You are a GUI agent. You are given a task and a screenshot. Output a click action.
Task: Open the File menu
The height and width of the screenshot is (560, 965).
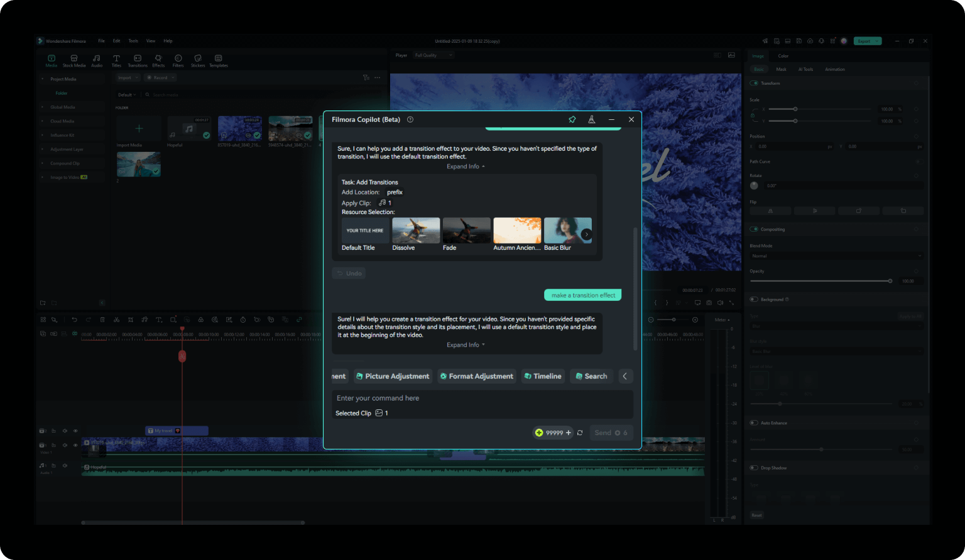click(101, 41)
